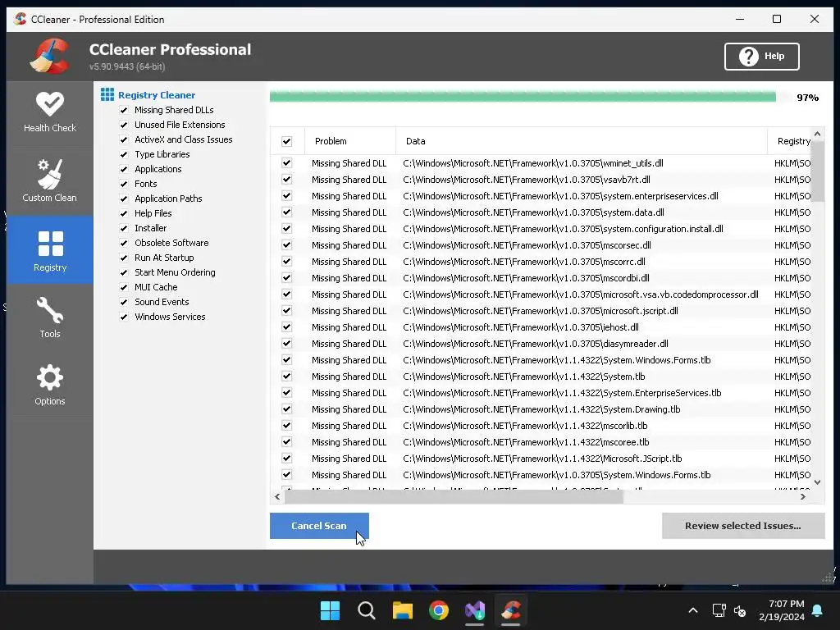Toggle Application Paths checkbox
The width and height of the screenshot is (840, 630).
point(124,199)
